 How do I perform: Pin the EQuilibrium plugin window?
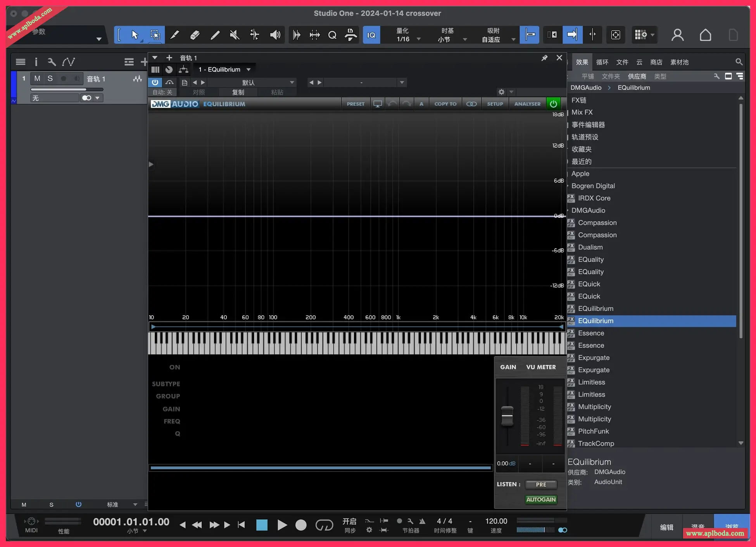(544, 58)
